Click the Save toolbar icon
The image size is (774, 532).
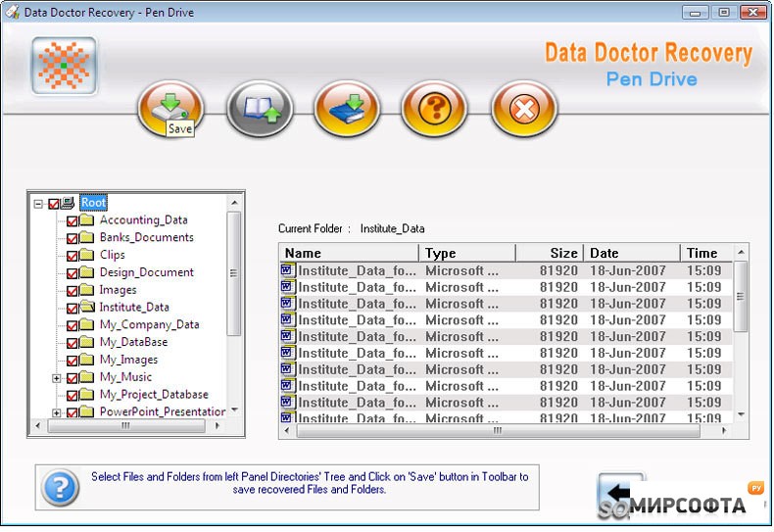pyautogui.click(x=170, y=106)
